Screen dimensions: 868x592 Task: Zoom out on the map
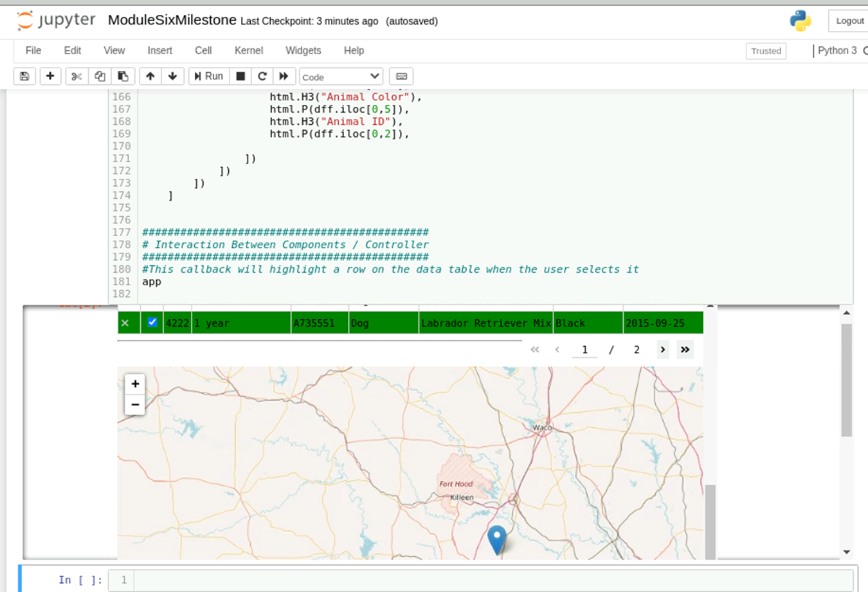click(x=135, y=405)
